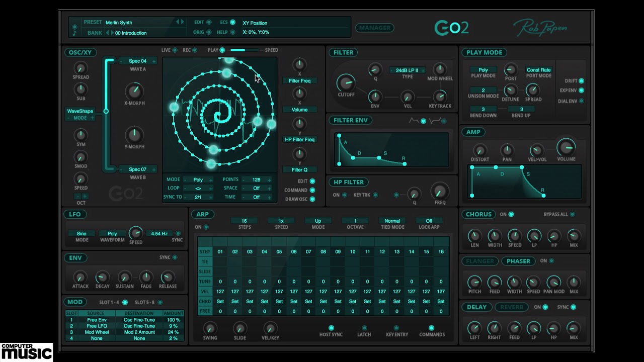Open the preset Manager
The width and height of the screenshot is (644, 362).
375,28
